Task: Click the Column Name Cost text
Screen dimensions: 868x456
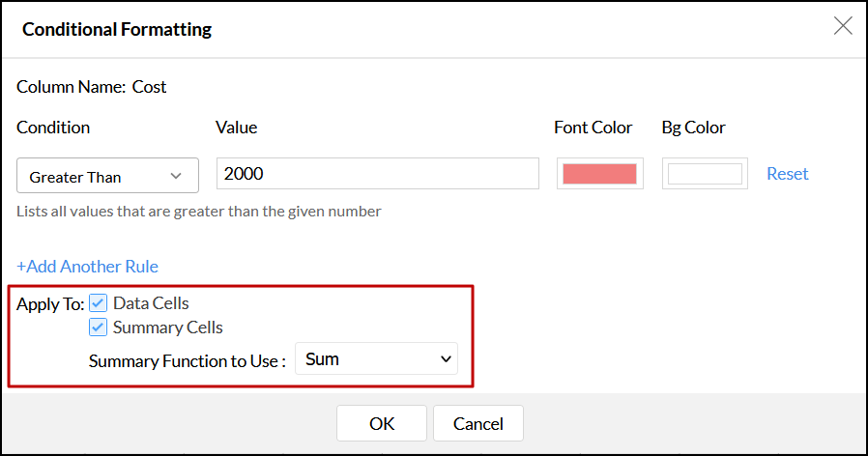Action: (x=92, y=87)
